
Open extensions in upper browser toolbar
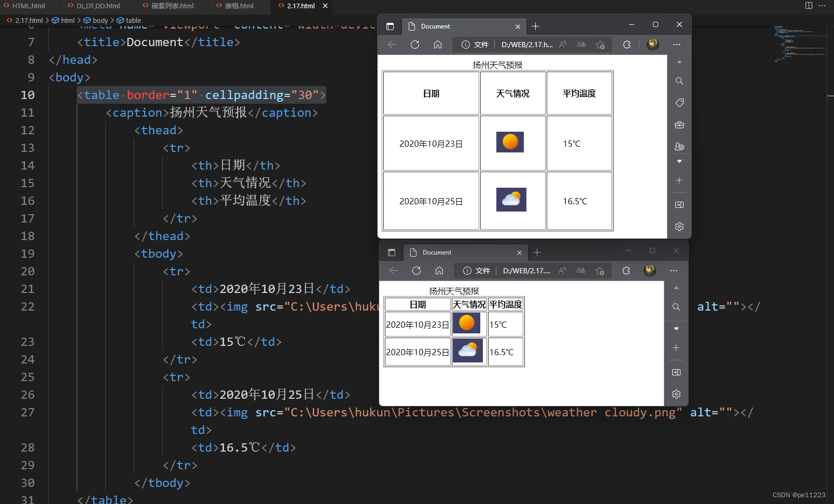627,45
